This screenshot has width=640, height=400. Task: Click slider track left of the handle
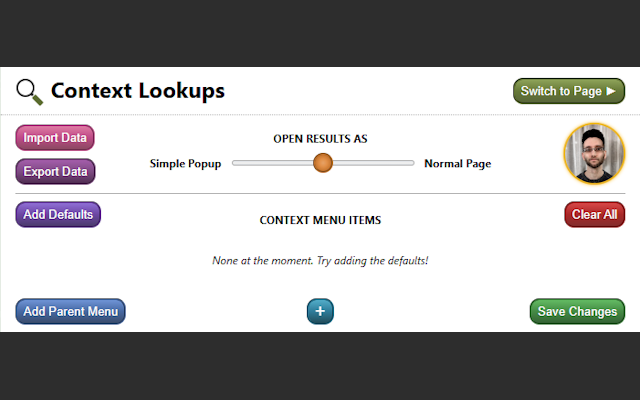pos(270,162)
